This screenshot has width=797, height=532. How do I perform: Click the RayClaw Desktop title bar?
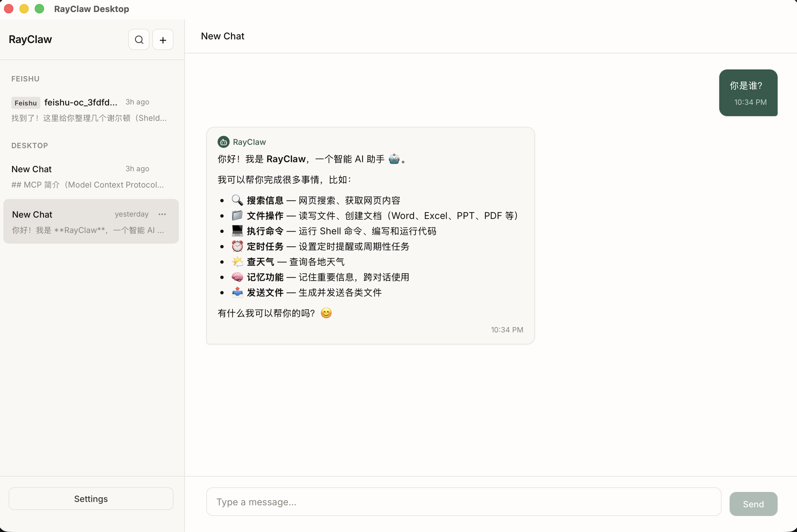click(91, 9)
